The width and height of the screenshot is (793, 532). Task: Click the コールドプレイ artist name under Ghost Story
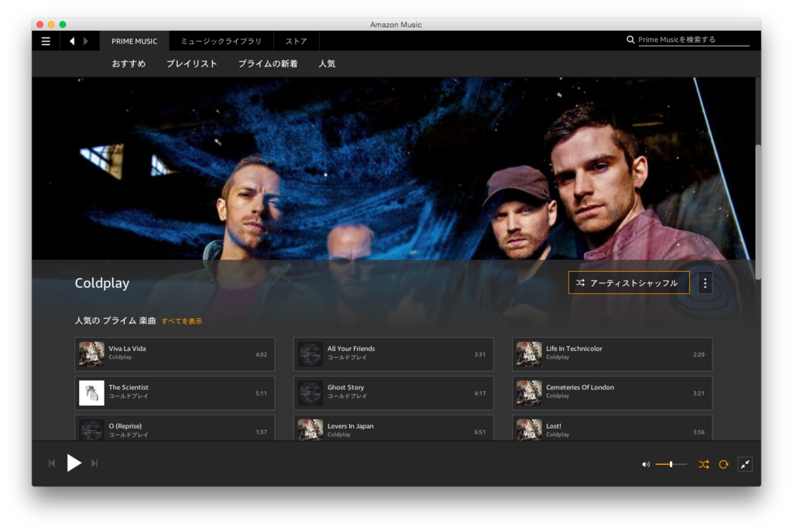pos(347,396)
